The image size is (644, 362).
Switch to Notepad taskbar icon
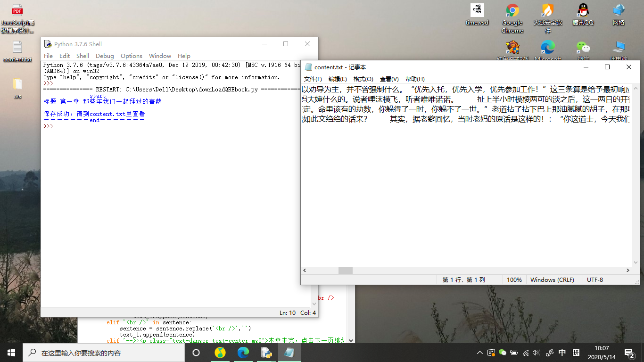tap(289, 353)
